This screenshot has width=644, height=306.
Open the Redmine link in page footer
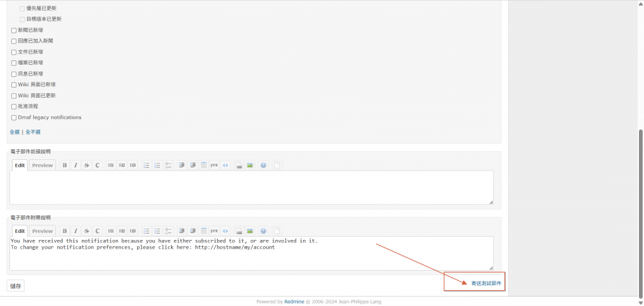coord(294,302)
